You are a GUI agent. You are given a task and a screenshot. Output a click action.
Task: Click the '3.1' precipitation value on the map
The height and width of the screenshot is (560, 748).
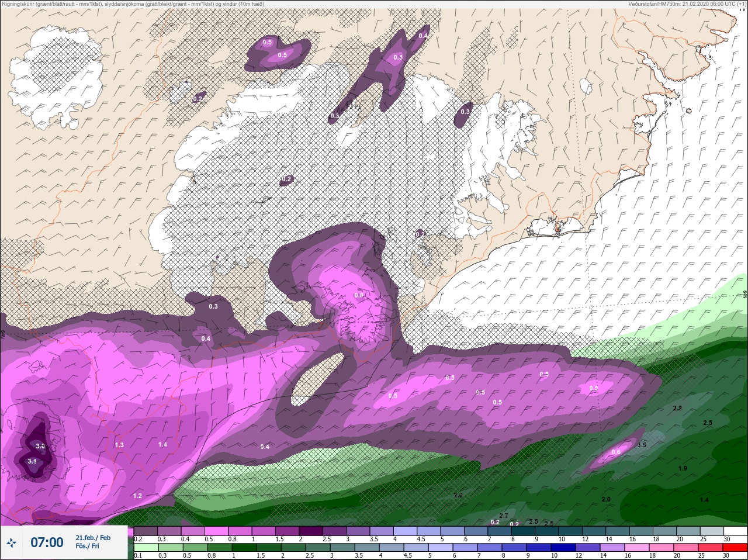coord(32,461)
